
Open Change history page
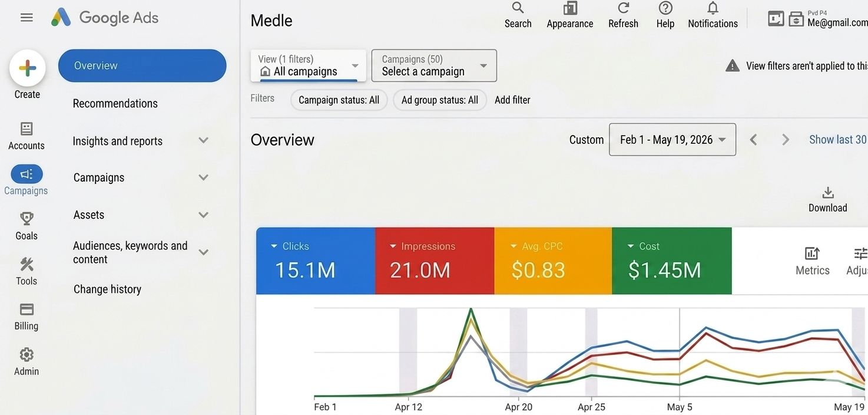click(107, 289)
